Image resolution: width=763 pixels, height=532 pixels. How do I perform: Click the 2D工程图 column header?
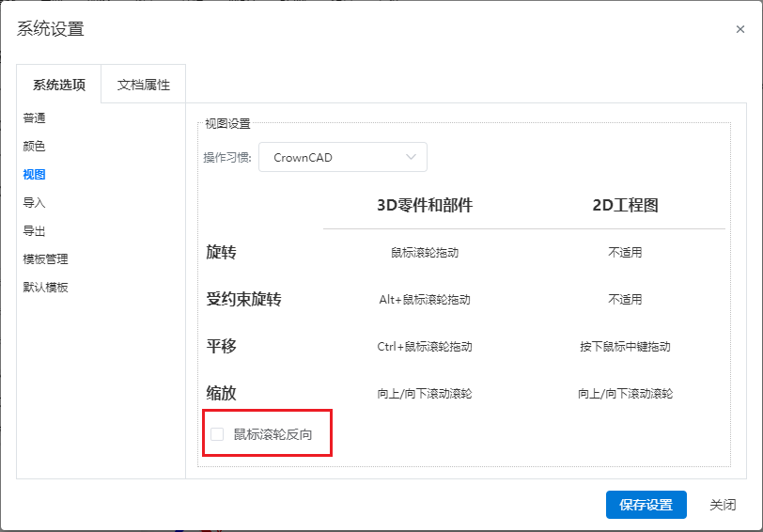(x=625, y=205)
